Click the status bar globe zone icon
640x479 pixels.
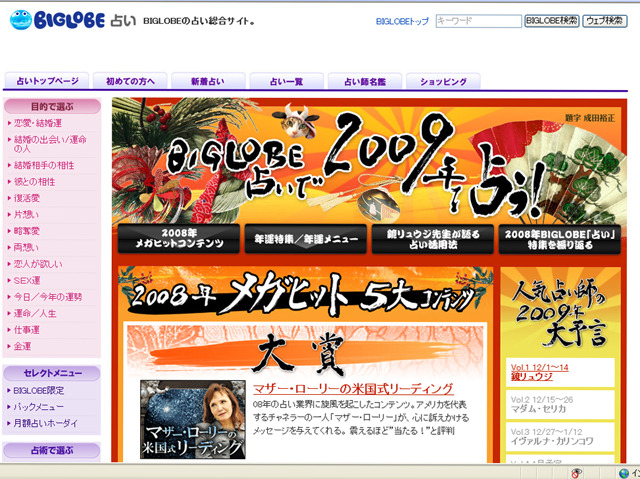624,473
